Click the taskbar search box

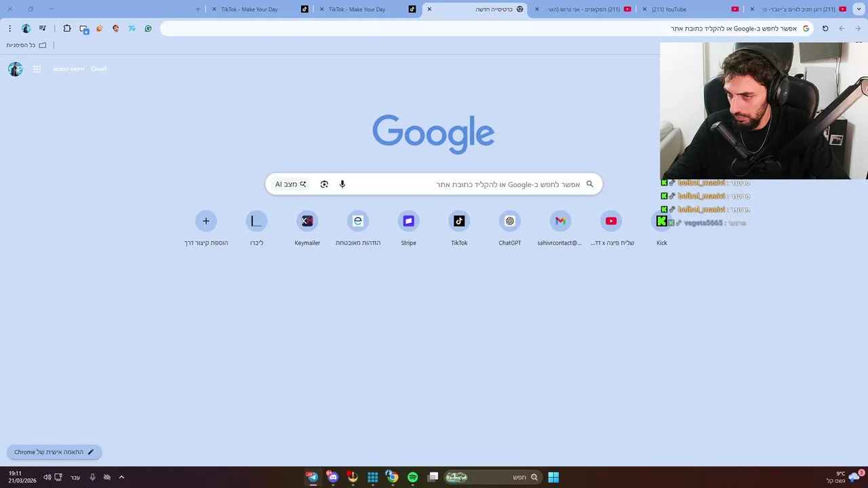click(492, 477)
